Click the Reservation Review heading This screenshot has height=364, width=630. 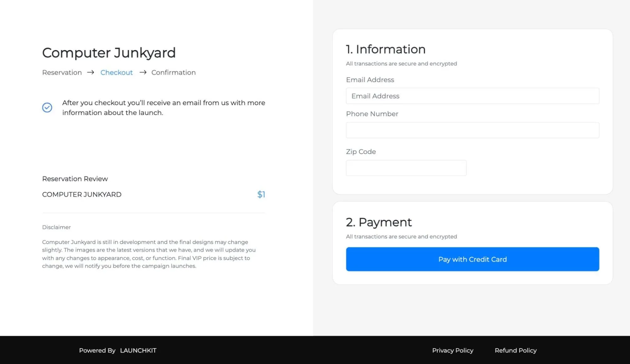coord(75,179)
